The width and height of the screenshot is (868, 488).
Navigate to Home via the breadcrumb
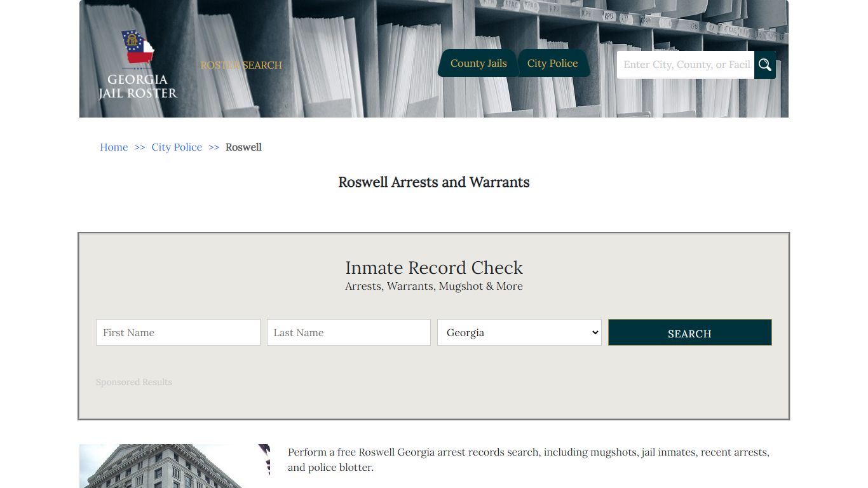point(114,147)
